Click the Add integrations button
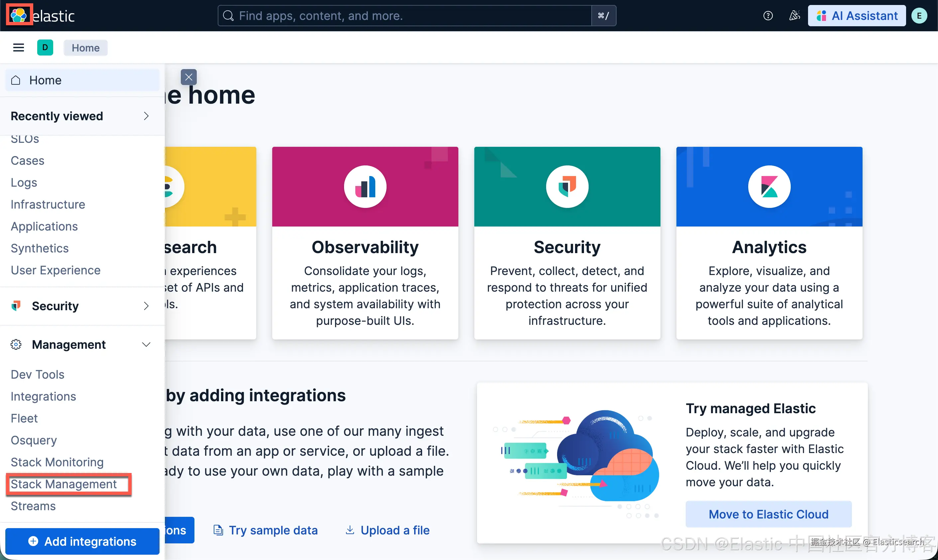Viewport: 938px width, 560px height. point(82,541)
